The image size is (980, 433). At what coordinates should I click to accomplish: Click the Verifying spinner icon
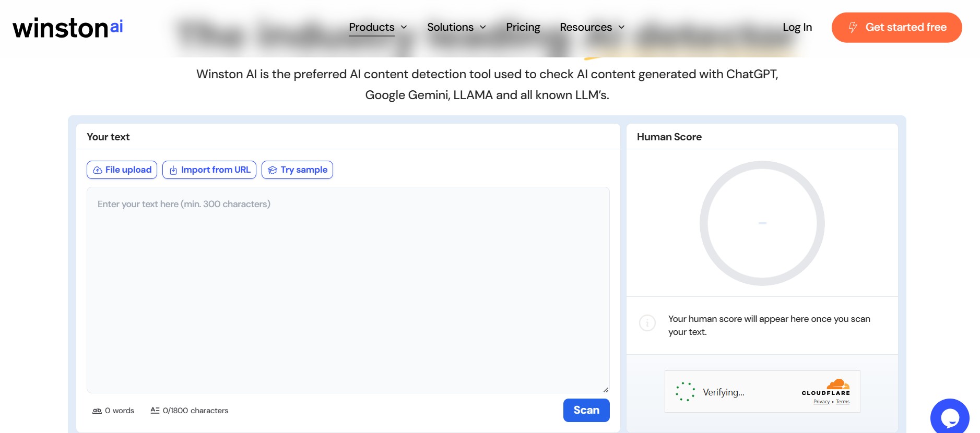(685, 392)
